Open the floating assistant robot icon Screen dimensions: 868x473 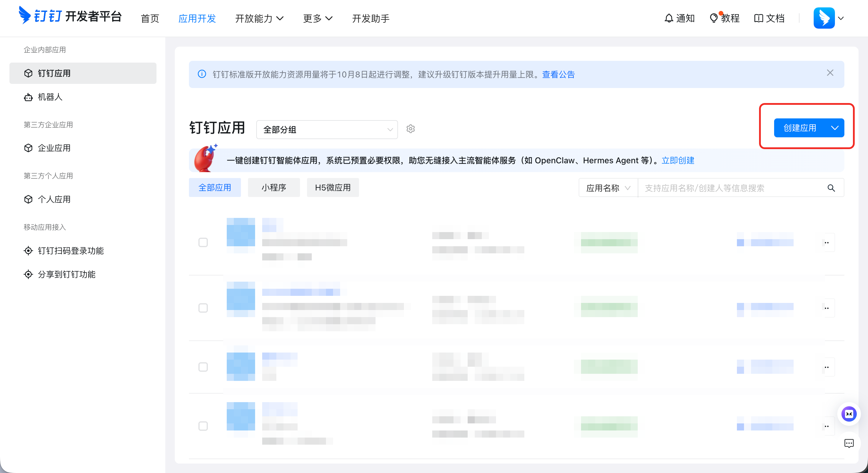coord(849,414)
